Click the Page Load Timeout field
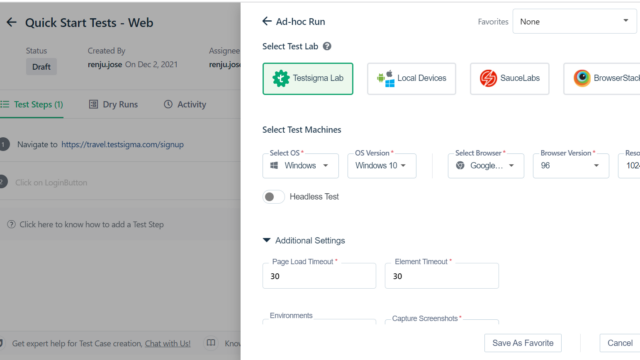The image size is (640, 360). 319,276
